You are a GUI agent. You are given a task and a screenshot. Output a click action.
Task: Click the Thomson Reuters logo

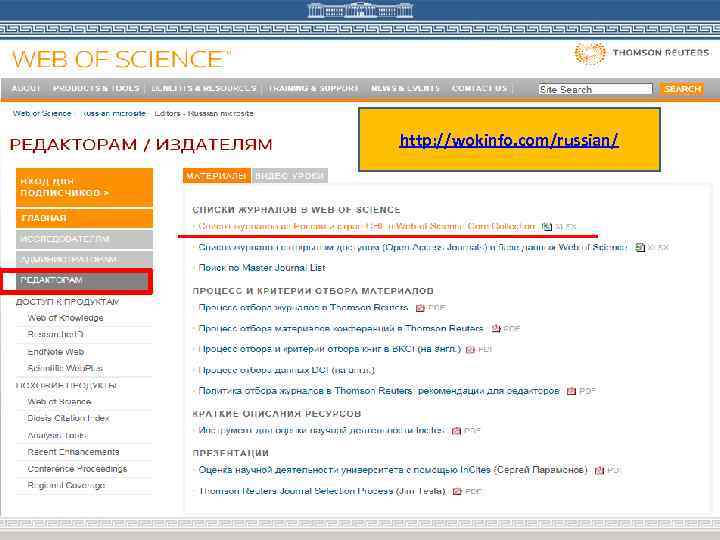642,54
